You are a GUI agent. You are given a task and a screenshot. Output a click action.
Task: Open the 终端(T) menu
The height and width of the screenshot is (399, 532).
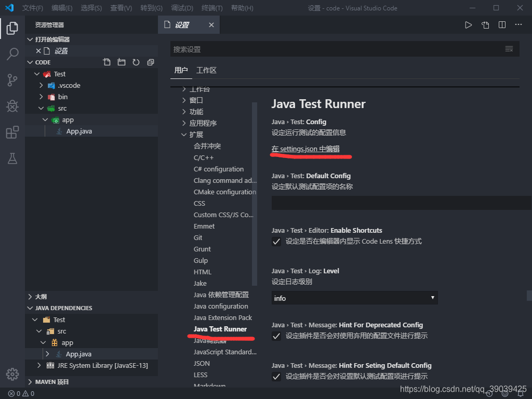tap(212, 8)
